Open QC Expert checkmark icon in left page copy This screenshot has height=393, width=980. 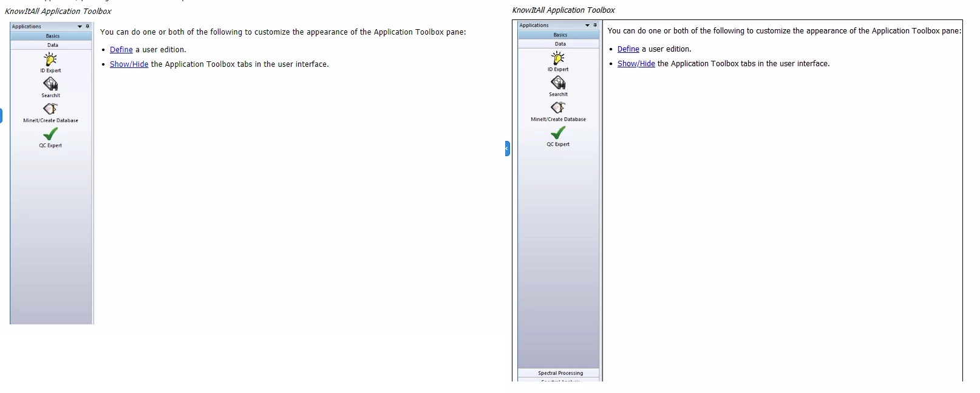(50, 134)
